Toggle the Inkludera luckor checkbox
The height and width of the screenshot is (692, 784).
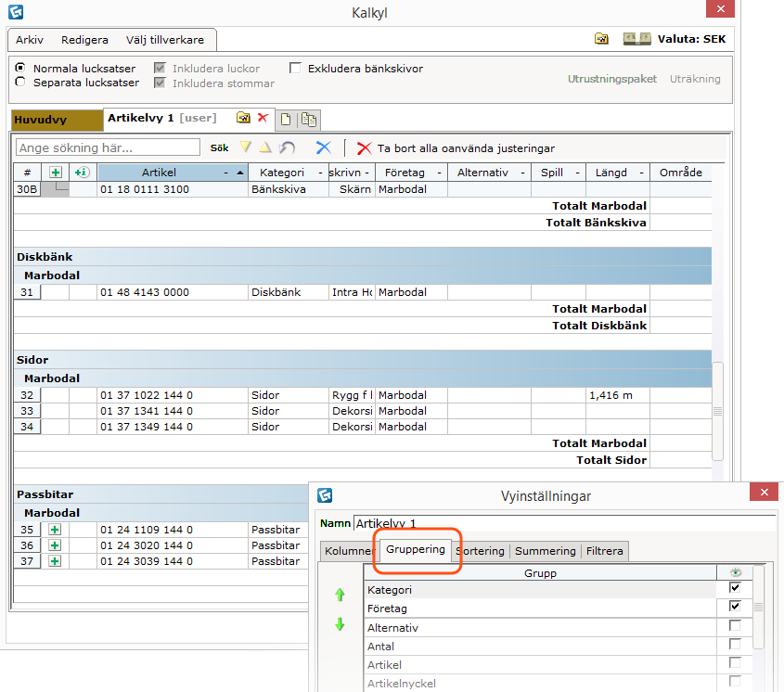pos(160,68)
